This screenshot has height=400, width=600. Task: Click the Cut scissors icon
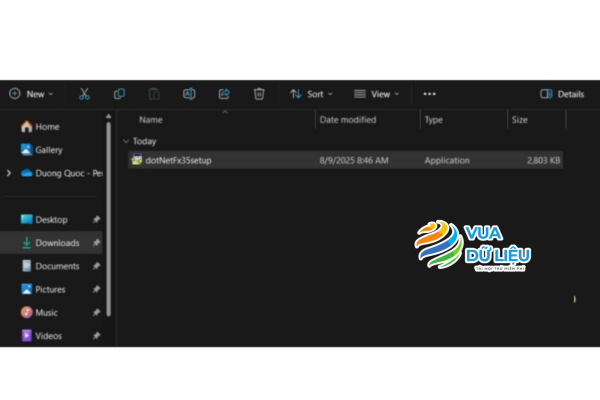point(84,94)
